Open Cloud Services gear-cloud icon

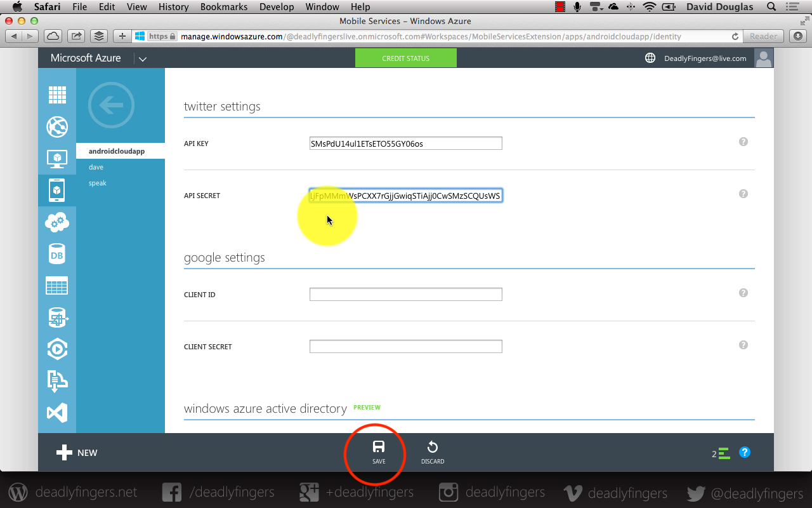[x=57, y=222]
